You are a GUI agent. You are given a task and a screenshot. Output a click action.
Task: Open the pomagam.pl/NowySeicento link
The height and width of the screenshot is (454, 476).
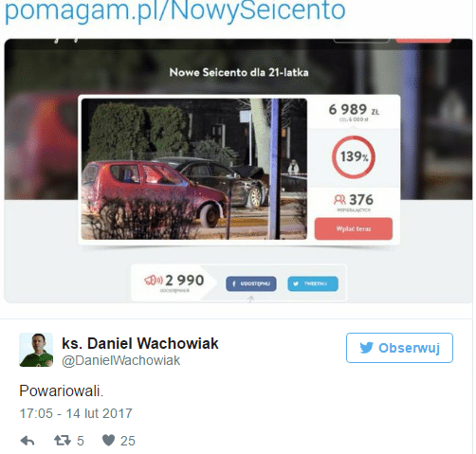pos(174,10)
